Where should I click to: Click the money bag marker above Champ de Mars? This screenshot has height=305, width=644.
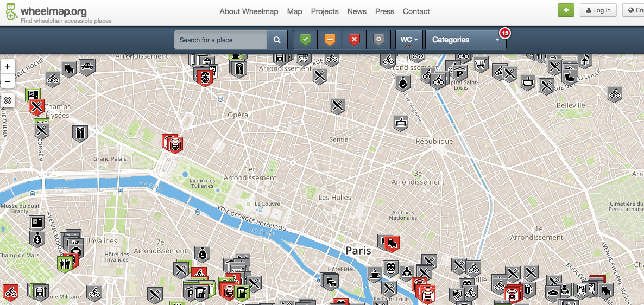coord(37,238)
